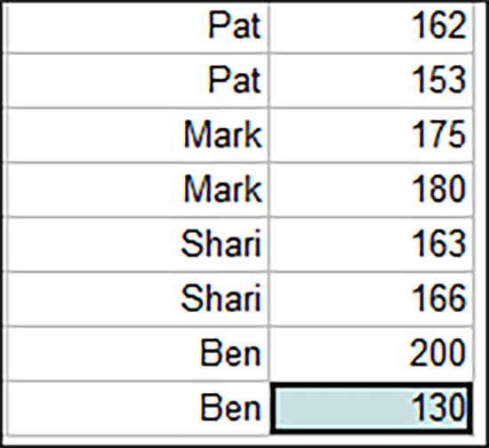Viewport: 489px width, 448px height.
Task: Click the highlighted cell showing 130
Action: tap(371, 408)
